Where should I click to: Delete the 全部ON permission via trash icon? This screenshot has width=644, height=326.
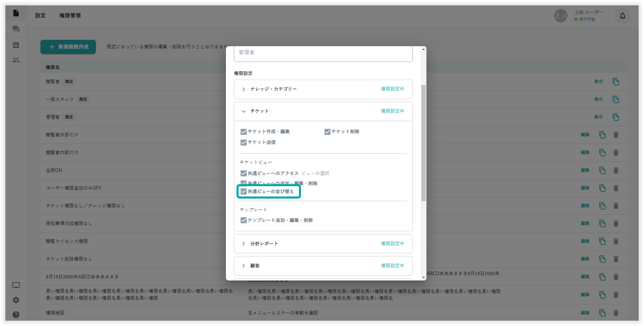pos(616,170)
